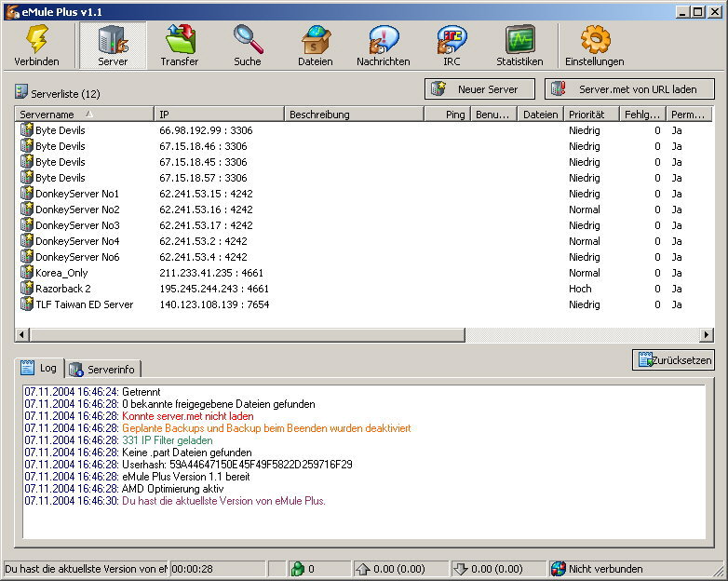This screenshot has width=728, height=581.
Task: Click server list scrollbar right arrow
Action: [707, 334]
